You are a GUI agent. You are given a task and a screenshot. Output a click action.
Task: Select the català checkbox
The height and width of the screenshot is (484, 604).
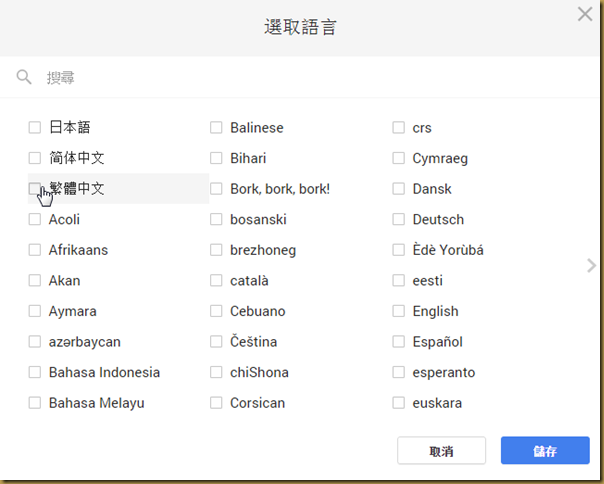(216, 281)
